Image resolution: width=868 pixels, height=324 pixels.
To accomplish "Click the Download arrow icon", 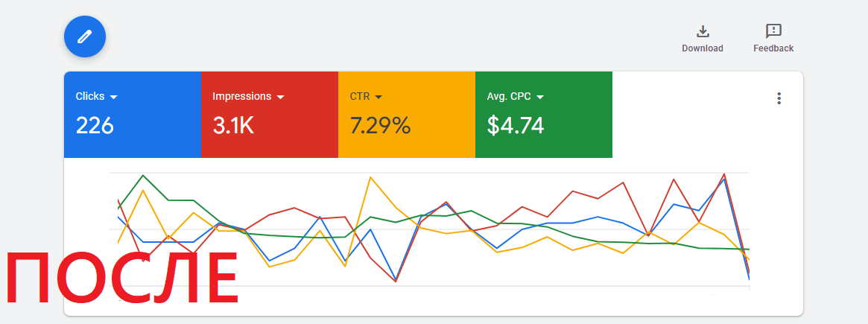I will 702,31.
